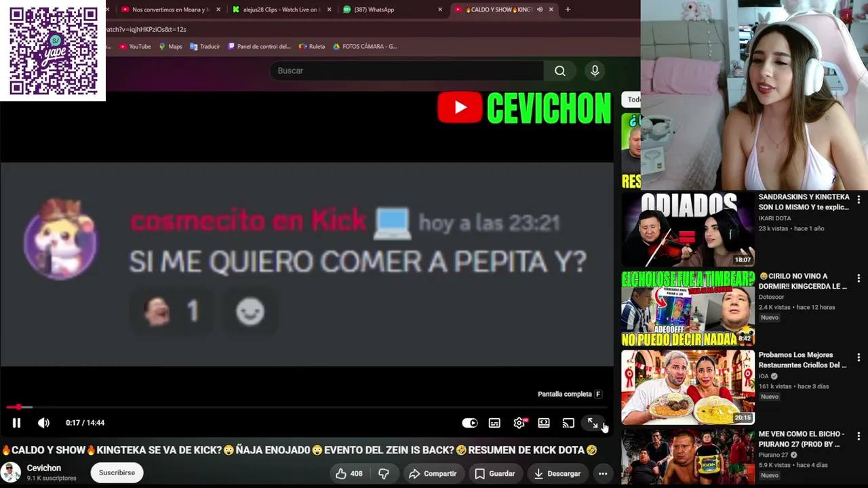Open the Traducir bookmark
The height and width of the screenshot is (488, 868).
tap(205, 47)
